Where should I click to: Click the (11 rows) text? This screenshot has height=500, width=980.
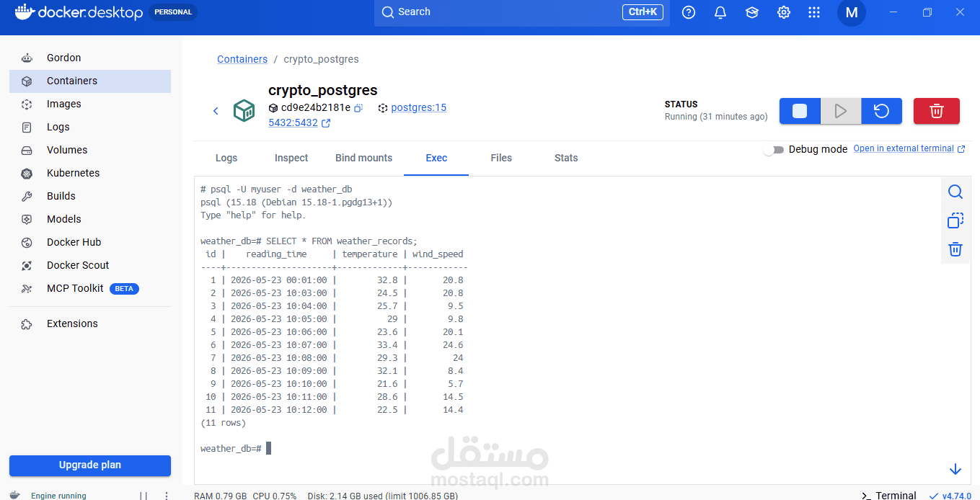pyautogui.click(x=223, y=423)
